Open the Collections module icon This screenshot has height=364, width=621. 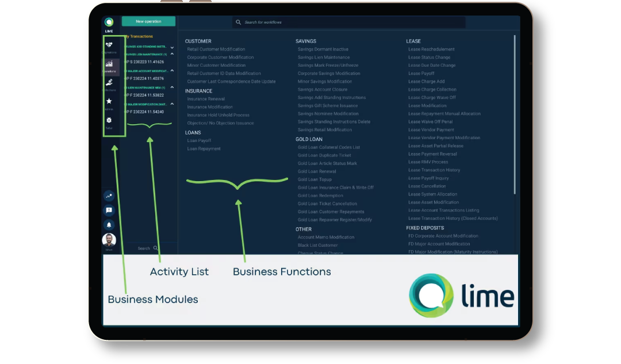(x=109, y=82)
